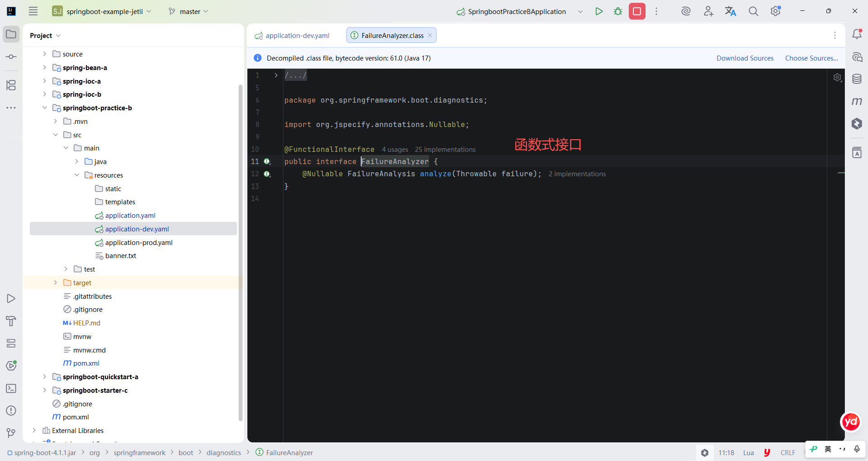This screenshot has height=461, width=868.
Task: Close the FailureAnalyzer.class tab
Action: click(430, 35)
